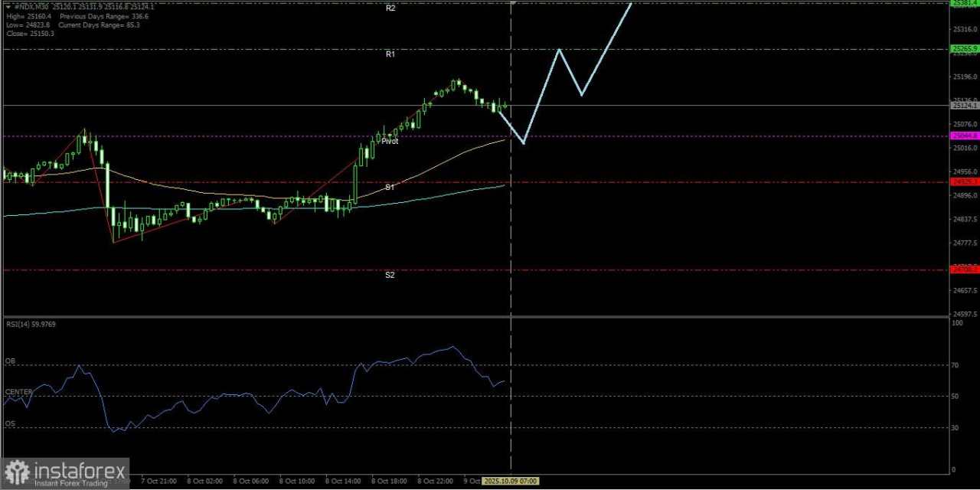Click the green price marker 25265.9
The width and height of the screenshot is (980, 490).
tap(965, 49)
